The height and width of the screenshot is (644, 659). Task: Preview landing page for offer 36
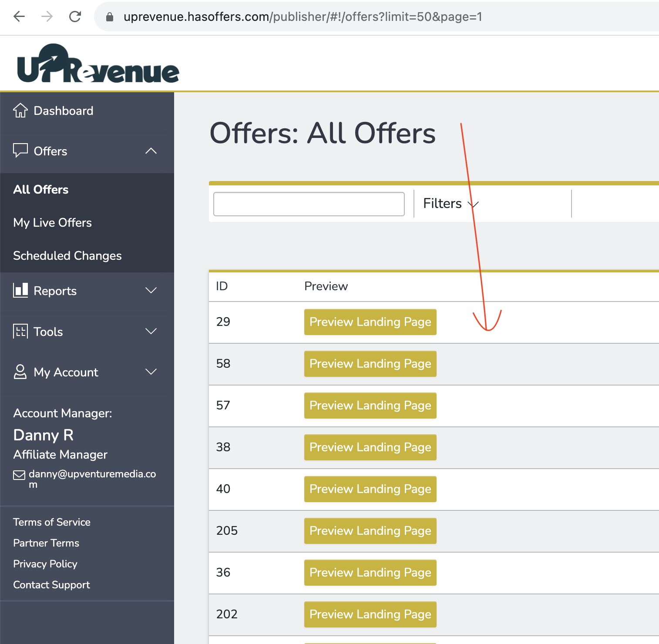(370, 573)
